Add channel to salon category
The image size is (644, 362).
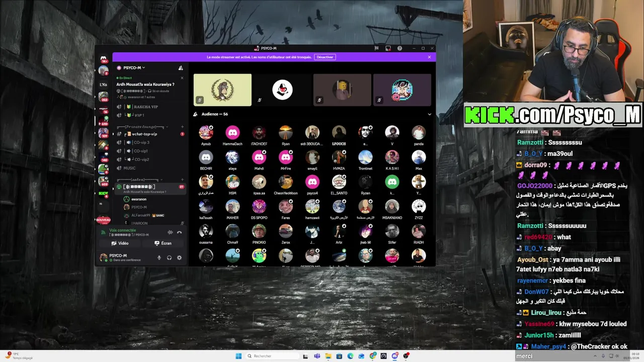tap(182, 179)
